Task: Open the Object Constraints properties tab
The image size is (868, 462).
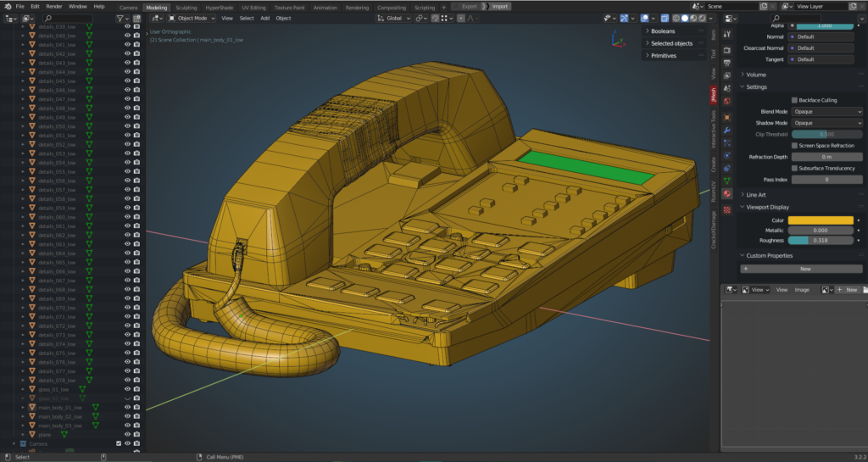Action: 726,168
